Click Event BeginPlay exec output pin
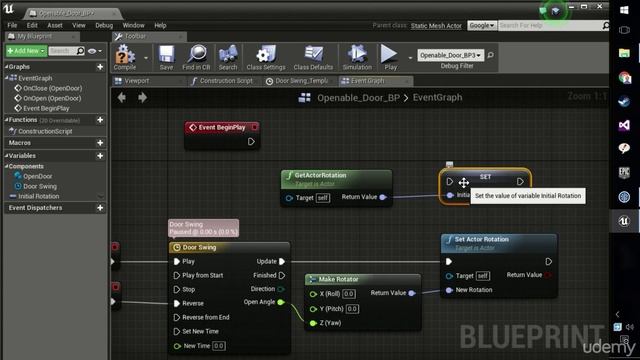Viewport: 640px width, 360px height. click(251, 142)
